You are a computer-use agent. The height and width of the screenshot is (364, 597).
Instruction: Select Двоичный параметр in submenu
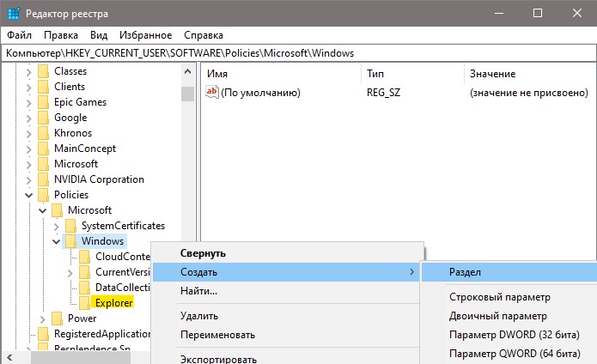click(509, 316)
